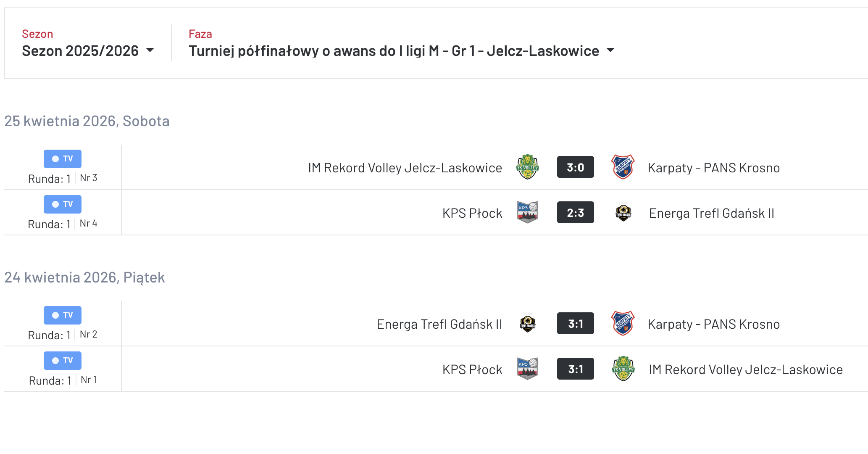Open the 3:1 score of Gdańsk vs Krosno
868x454 pixels.
click(x=575, y=324)
